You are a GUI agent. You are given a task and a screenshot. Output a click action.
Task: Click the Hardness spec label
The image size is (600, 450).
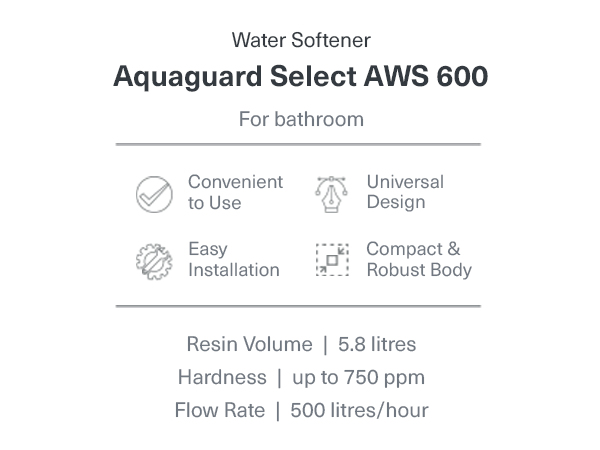222,377
